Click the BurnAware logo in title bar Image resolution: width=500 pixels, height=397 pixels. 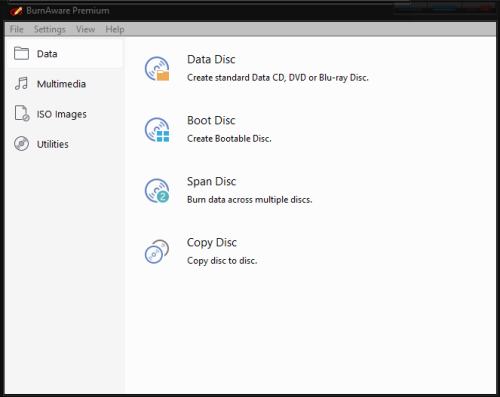click(x=16, y=11)
